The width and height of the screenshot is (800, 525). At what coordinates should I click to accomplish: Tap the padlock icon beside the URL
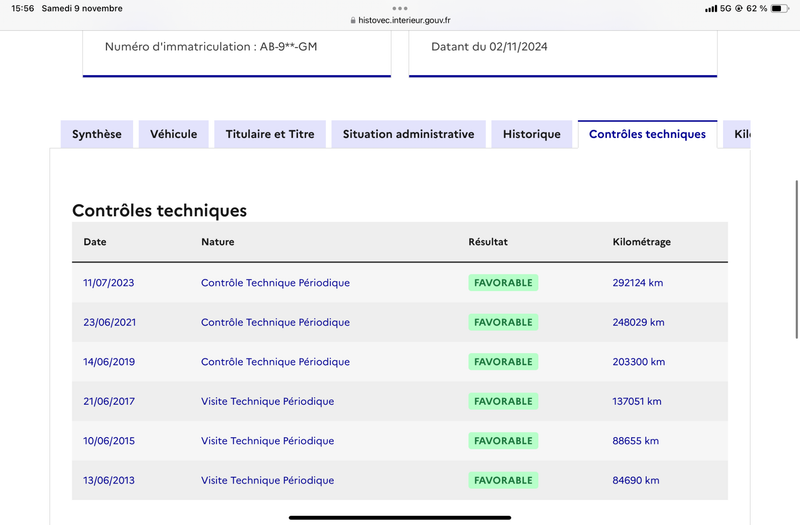click(x=353, y=20)
